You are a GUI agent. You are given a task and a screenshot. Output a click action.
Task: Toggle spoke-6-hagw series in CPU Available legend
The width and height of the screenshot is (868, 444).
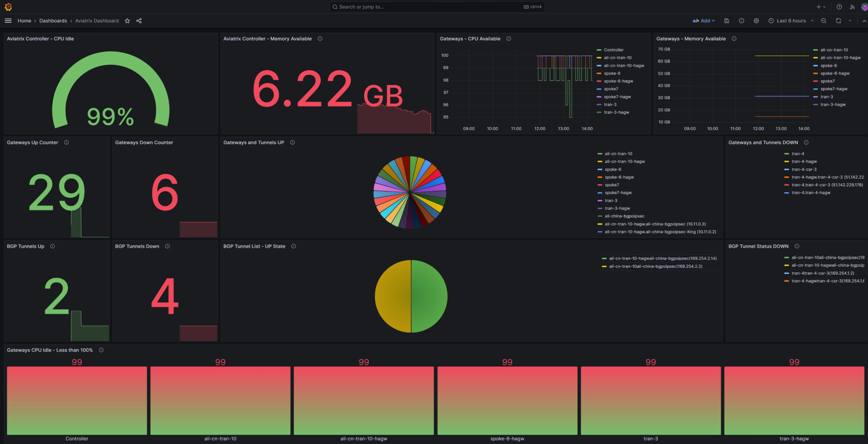(618, 81)
